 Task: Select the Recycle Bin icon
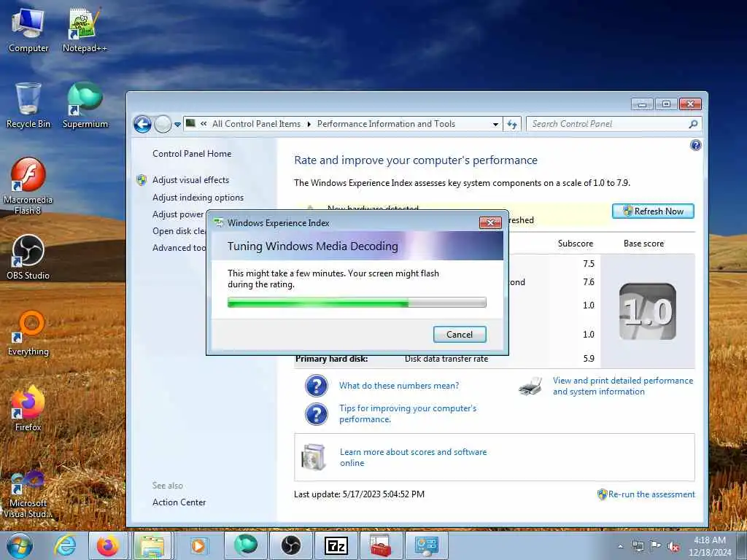[x=28, y=106]
